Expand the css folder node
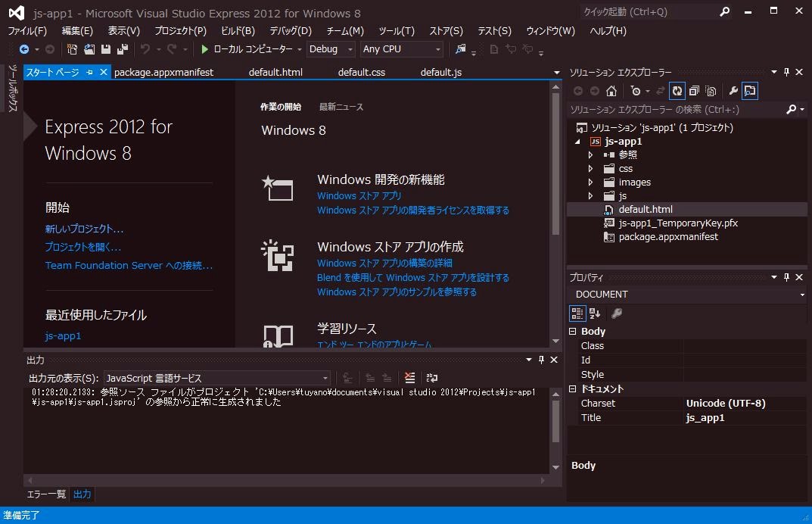The image size is (812, 524). tap(591, 169)
